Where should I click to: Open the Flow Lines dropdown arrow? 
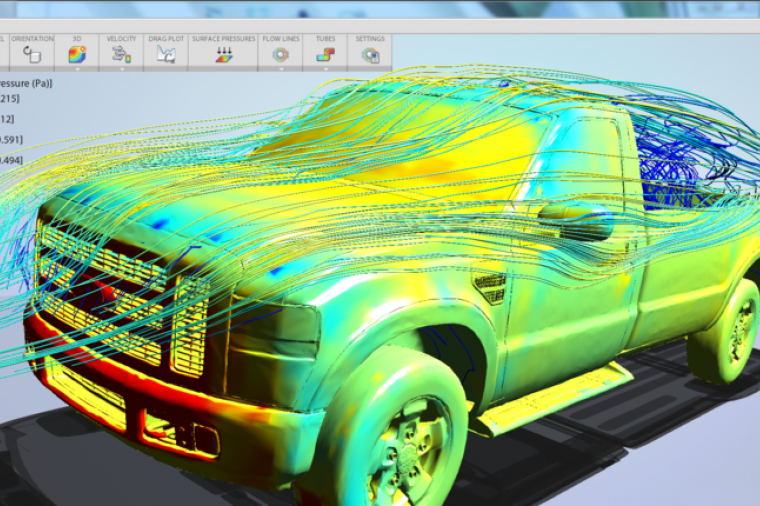click(281, 68)
